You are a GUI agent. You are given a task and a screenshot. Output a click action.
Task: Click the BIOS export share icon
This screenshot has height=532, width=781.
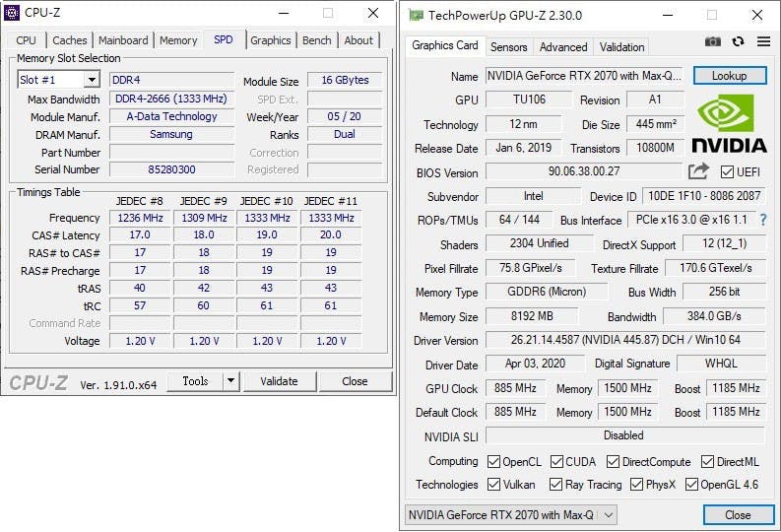click(698, 171)
